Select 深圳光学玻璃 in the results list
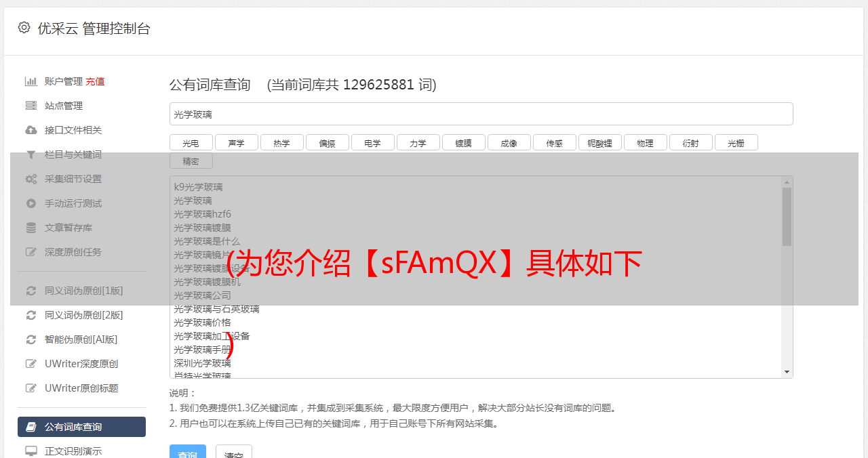868x458 pixels. 202,363
